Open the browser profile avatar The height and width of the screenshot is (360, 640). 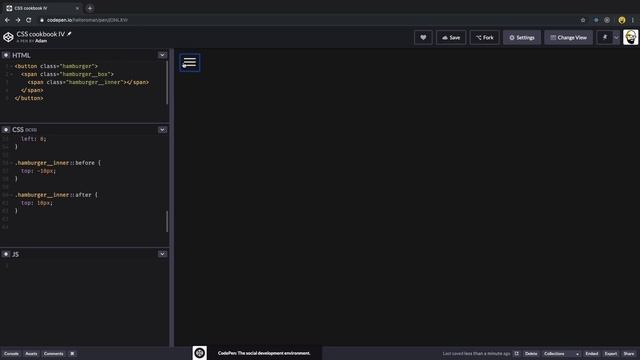[622, 20]
